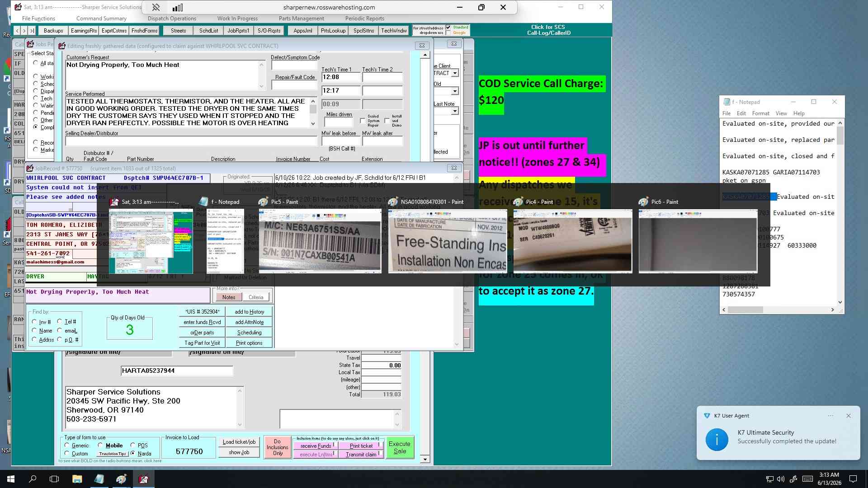The width and height of the screenshot is (868, 488).
Task: Select Generic form type radio button
Action: (x=67, y=446)
